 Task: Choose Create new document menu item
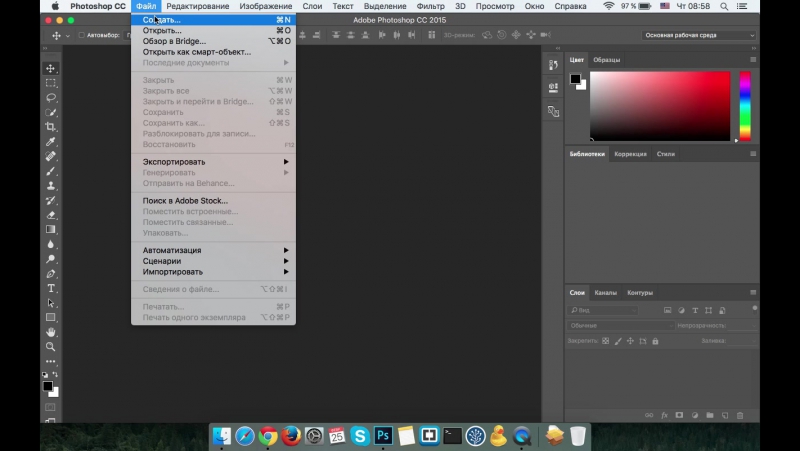213,20
